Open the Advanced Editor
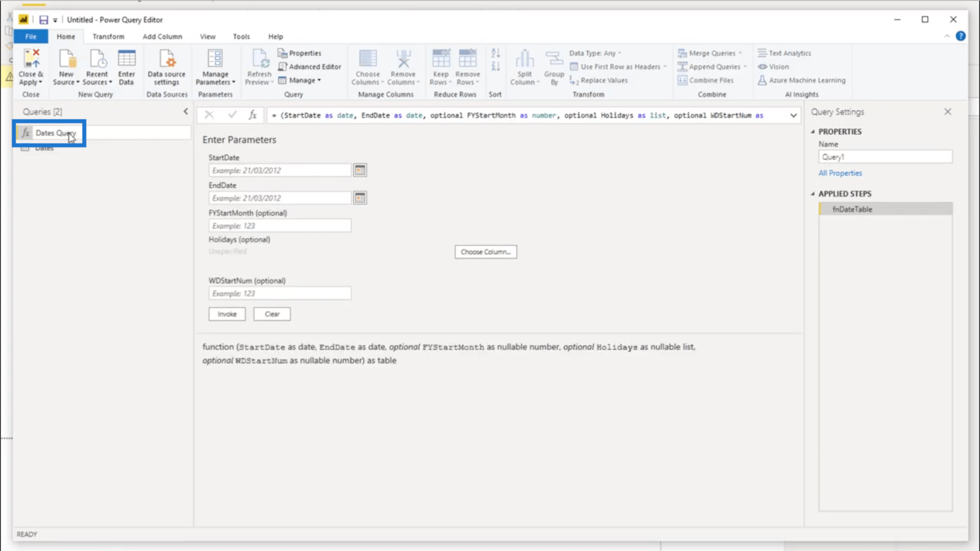 click(x=310, y=66)
